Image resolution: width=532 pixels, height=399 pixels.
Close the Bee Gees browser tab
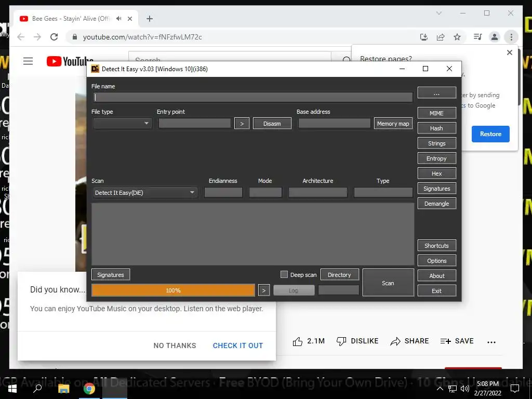tap(129, 19)
